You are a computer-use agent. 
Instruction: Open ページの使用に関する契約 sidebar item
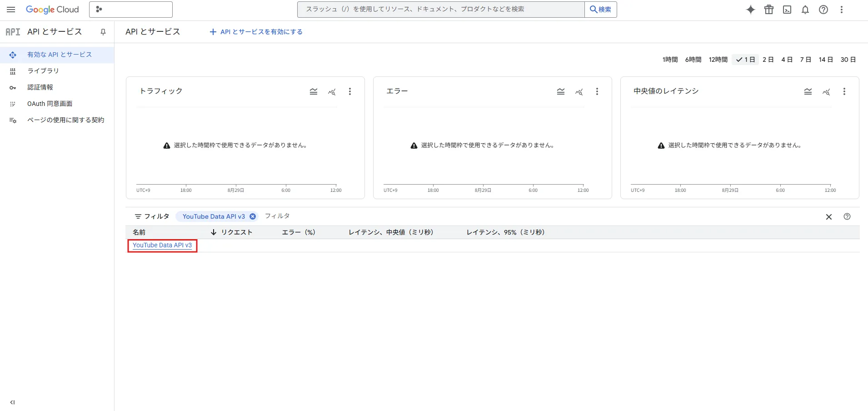click(57, 120)
